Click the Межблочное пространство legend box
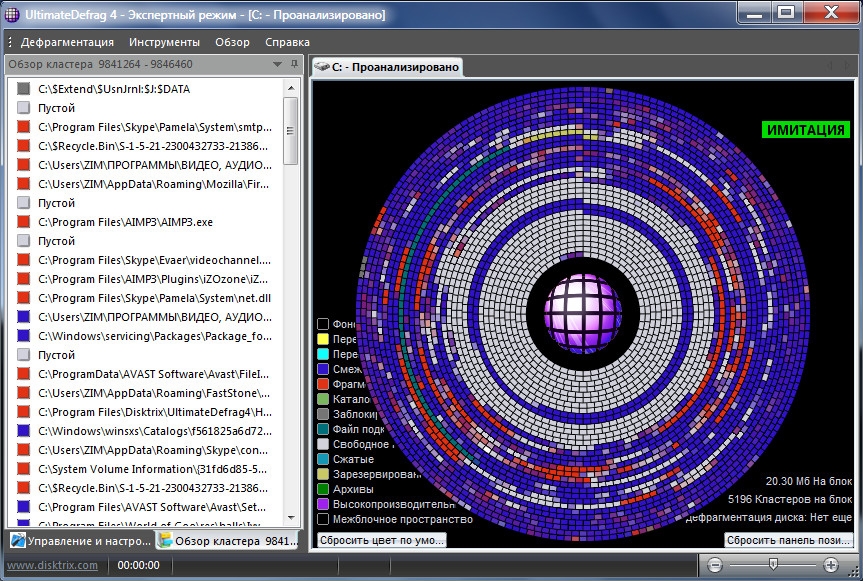The image size is (863, 581). point(323,519)
